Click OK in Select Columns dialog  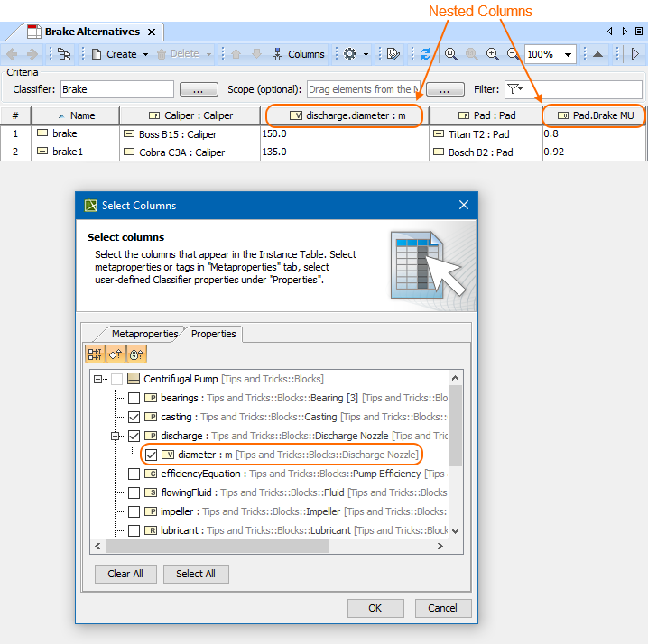coord(375,608)
